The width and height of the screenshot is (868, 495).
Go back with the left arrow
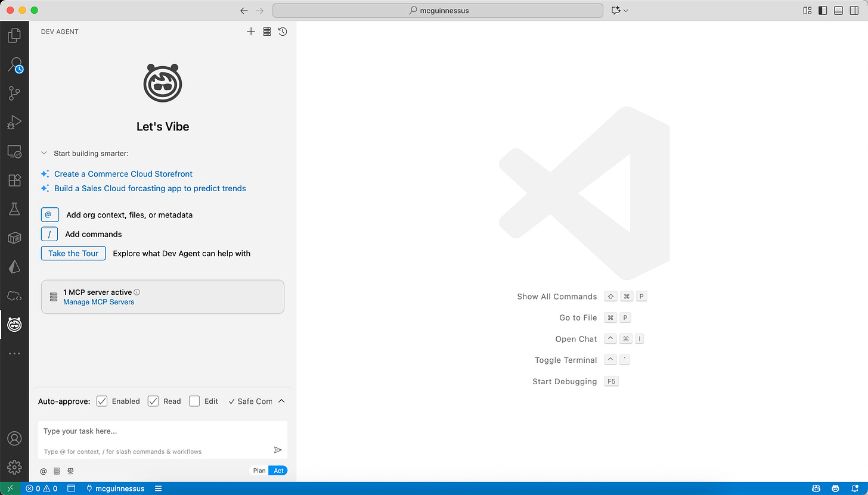tap(244, 10)
